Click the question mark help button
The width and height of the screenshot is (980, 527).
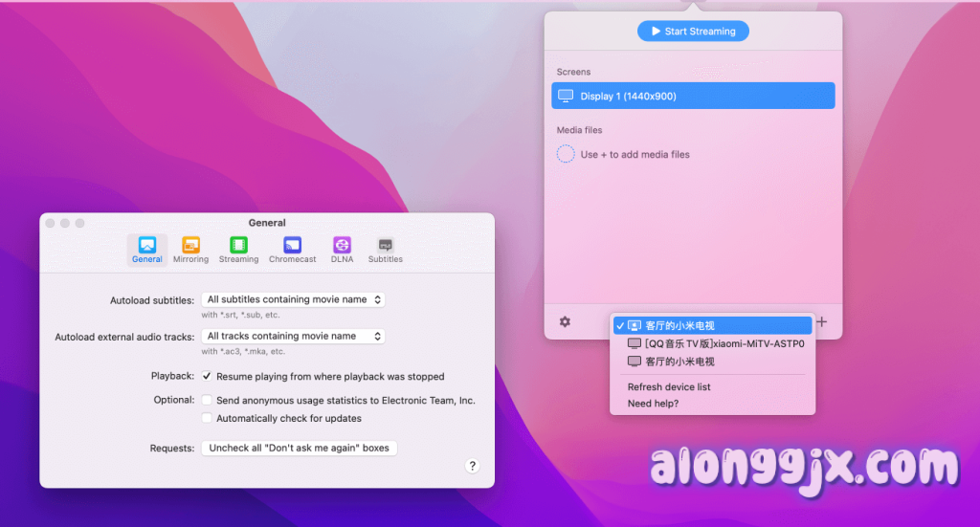coord(472,466)
